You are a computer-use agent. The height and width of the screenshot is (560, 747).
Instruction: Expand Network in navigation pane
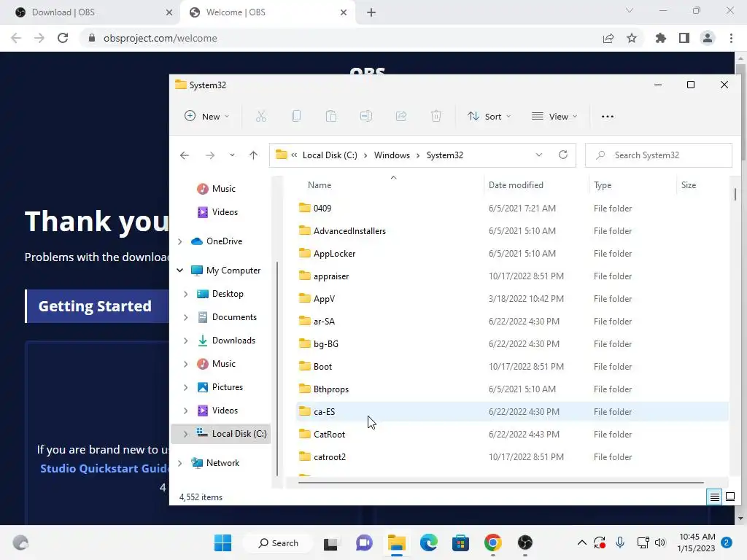coord(180,463)
